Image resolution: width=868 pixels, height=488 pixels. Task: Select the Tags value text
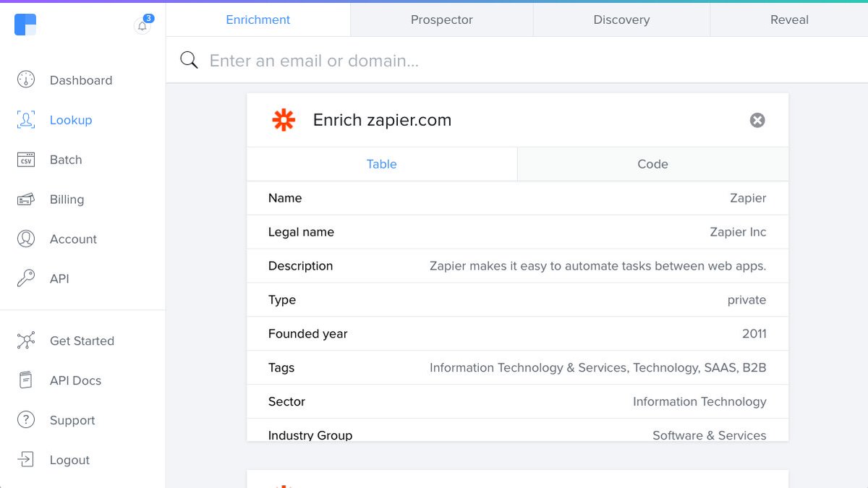tap(597, 368)
